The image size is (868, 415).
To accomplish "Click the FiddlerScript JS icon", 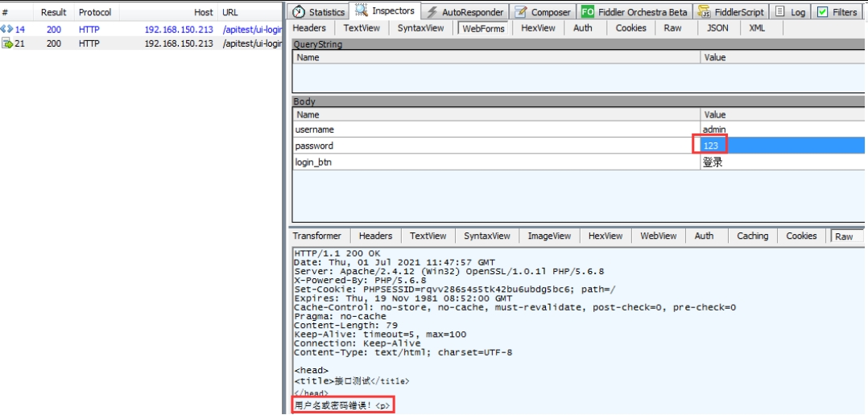I will click(704, 12).
